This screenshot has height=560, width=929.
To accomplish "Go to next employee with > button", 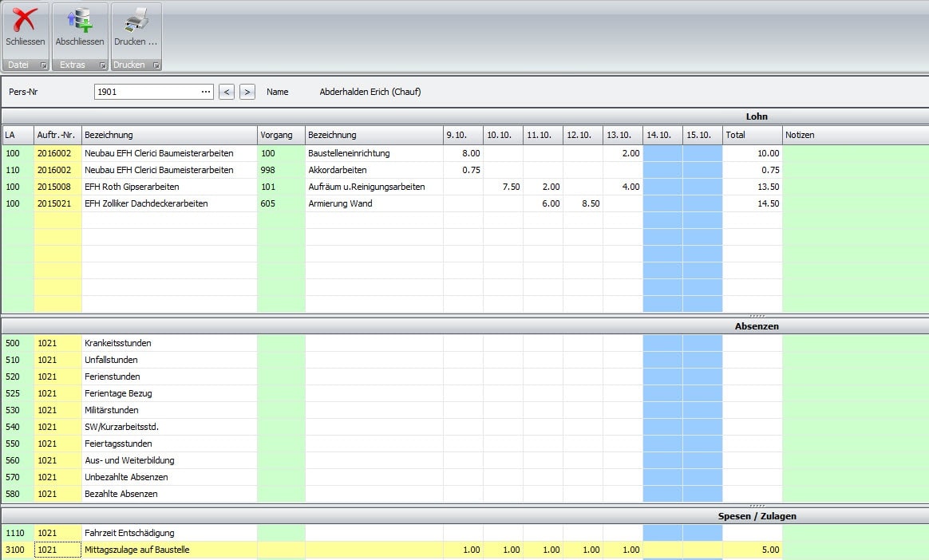I will pos(247,92).
